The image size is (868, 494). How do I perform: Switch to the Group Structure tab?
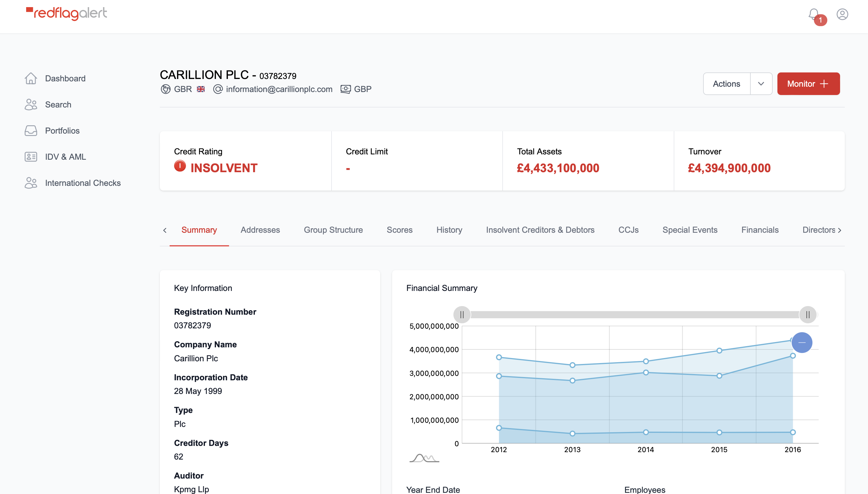pos(333,230)
